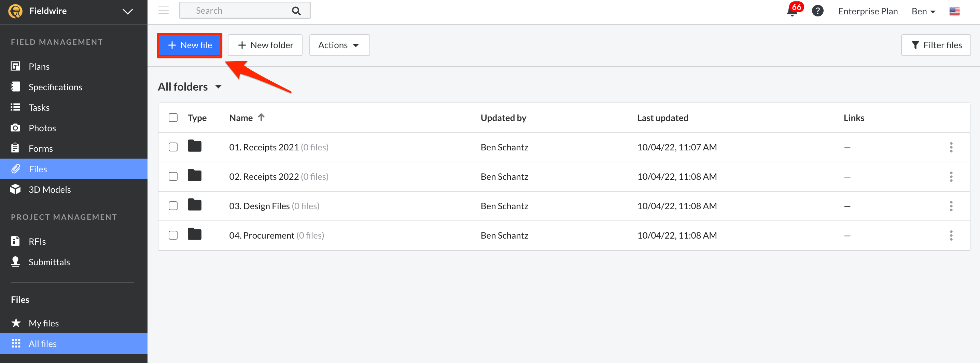The width and height of the screenshot is (980, 363).
Task: Open the notifications bell icon
Action: 792,11
